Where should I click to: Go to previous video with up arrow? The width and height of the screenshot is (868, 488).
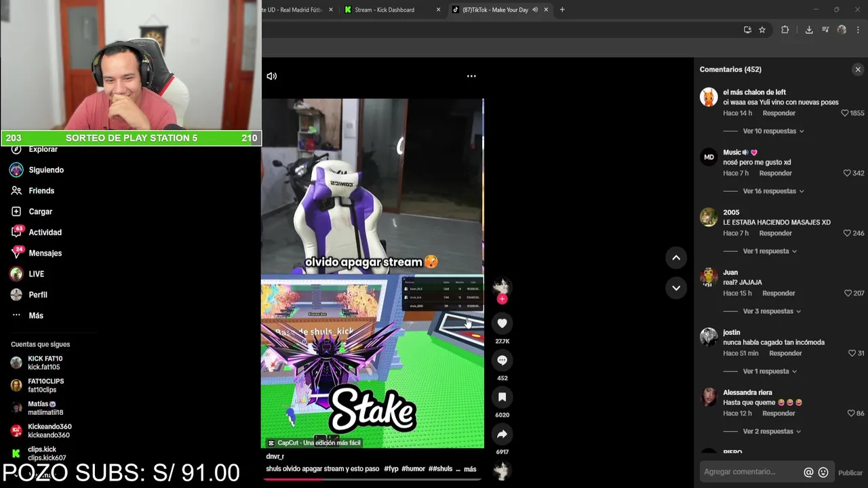(x=676, y=258)
